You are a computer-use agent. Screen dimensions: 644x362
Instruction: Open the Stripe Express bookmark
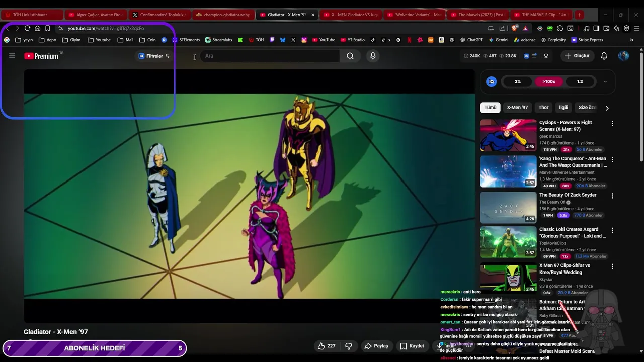coord(587,40)
